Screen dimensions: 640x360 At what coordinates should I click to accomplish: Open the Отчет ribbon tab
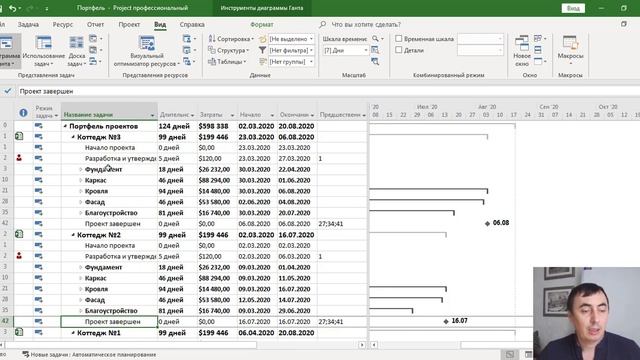[95, 24]
